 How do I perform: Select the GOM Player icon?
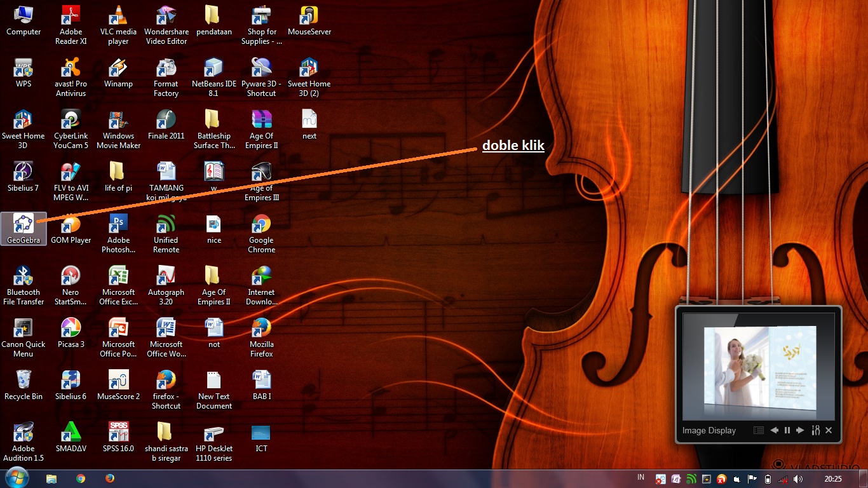(x=71, y=229)
